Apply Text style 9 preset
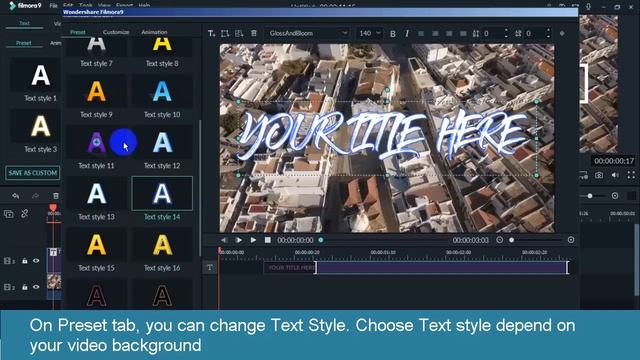This screenshot has width=640, height=360. click(96, 97)
